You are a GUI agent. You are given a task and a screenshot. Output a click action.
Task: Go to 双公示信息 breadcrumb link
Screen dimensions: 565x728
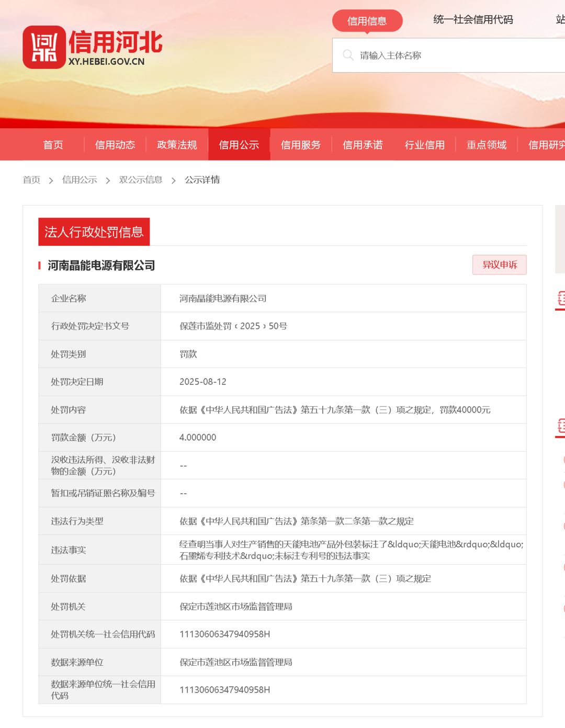(x=141, y=180)
